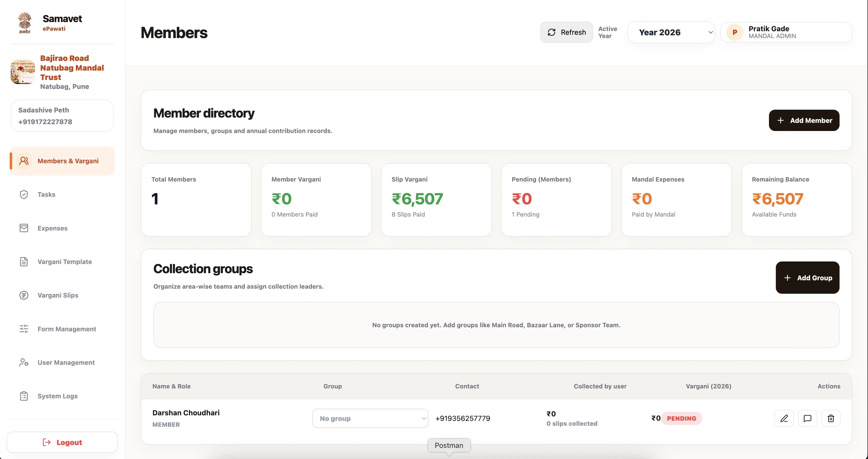
Task: Click the Contact column header
Action: (x=467, y=386)
